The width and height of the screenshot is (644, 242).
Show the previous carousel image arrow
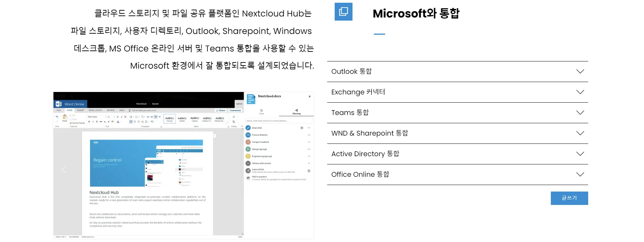[x=64, y=169]
